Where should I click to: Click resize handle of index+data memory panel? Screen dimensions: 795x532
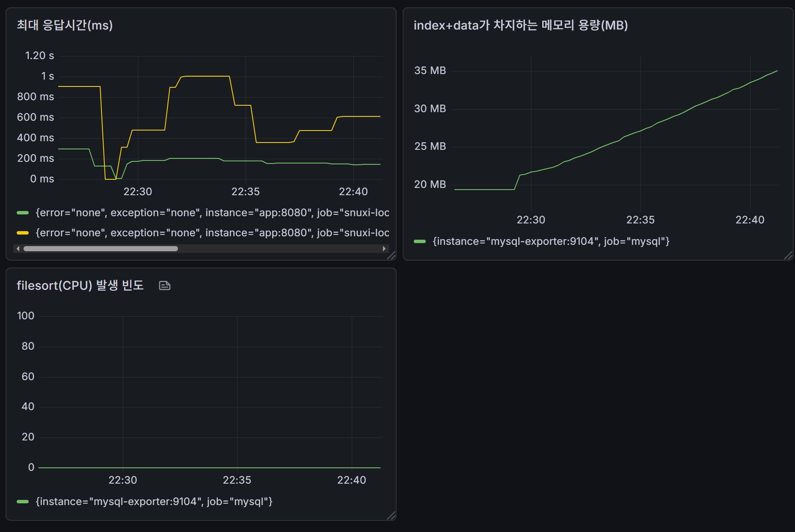tap(788, 256)
